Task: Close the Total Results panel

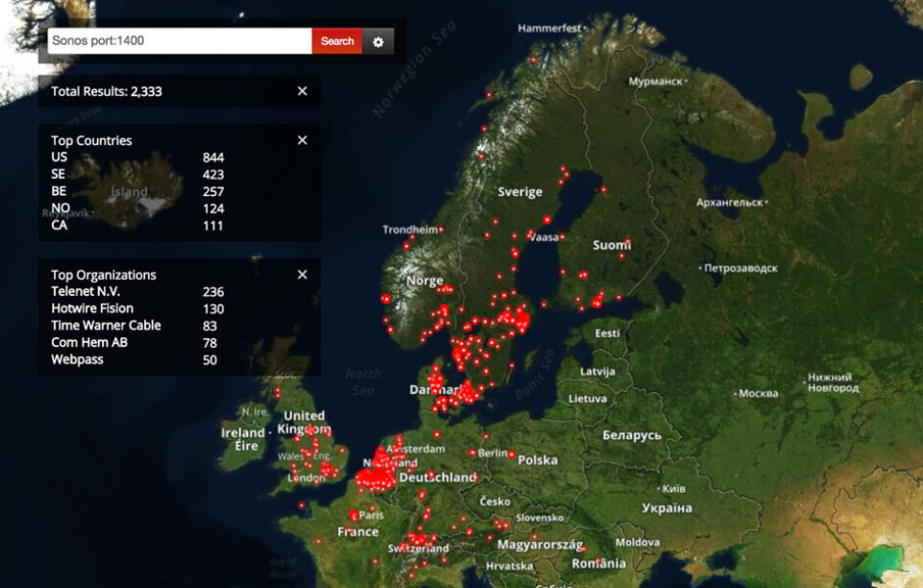Action: click(x=302, y=91)
